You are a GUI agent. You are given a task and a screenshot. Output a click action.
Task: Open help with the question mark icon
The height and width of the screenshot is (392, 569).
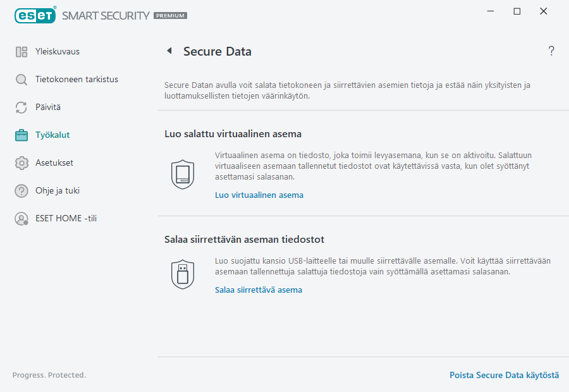point(551,51)
